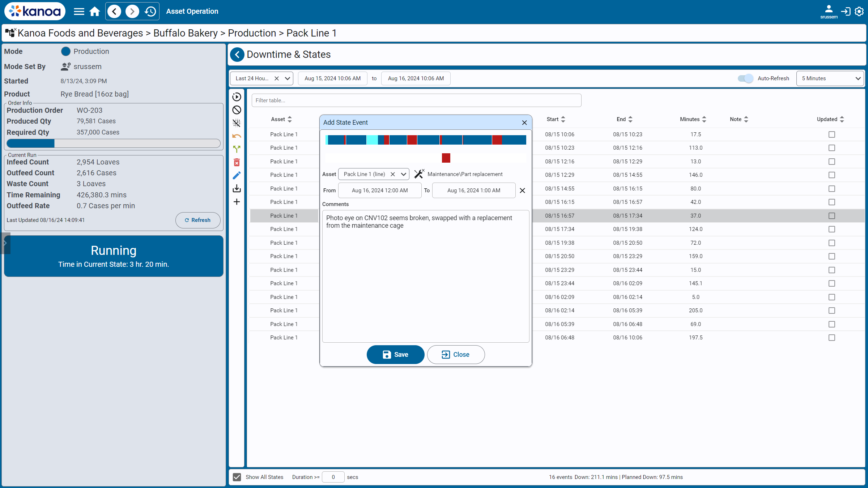The height and width of the screenshot is (488, 868).
Task: Click the red block in lower timeline bar
Action: click(x=446, y=158)
